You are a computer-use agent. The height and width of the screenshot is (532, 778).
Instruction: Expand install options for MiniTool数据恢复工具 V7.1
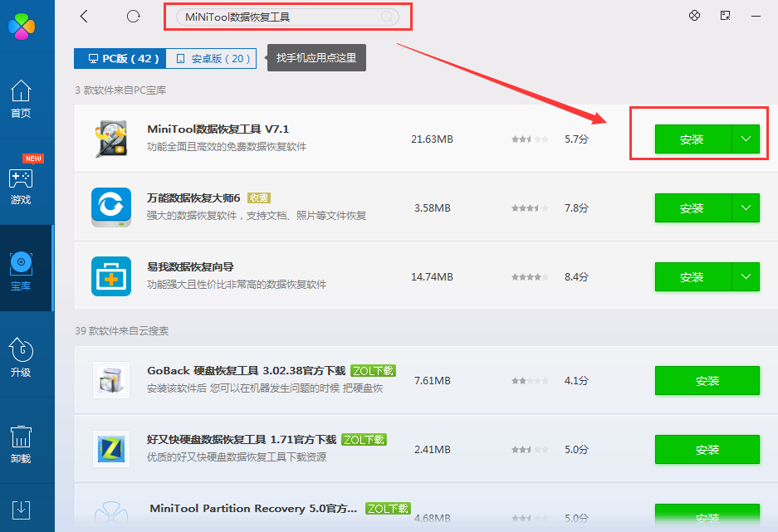[746, 139]
